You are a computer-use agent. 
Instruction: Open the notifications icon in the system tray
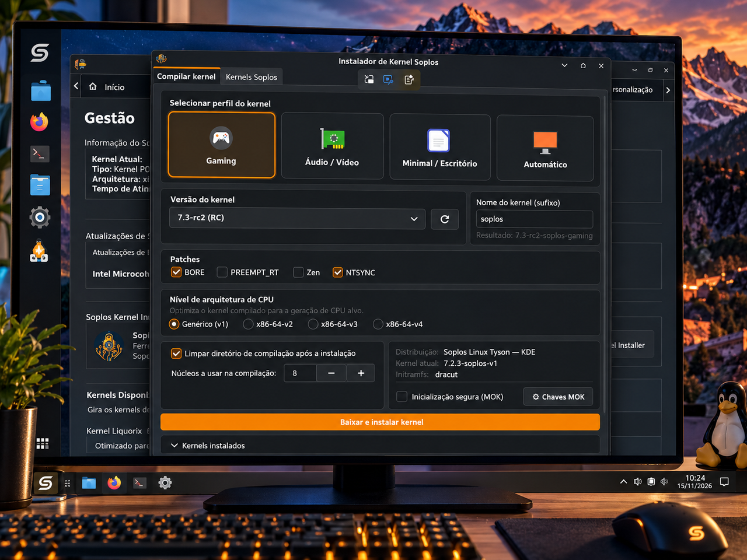[x=724, y=482]
